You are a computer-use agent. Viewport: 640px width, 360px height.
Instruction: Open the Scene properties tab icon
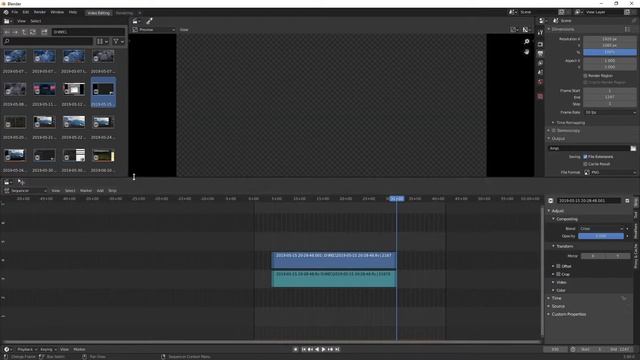[540, 73]
